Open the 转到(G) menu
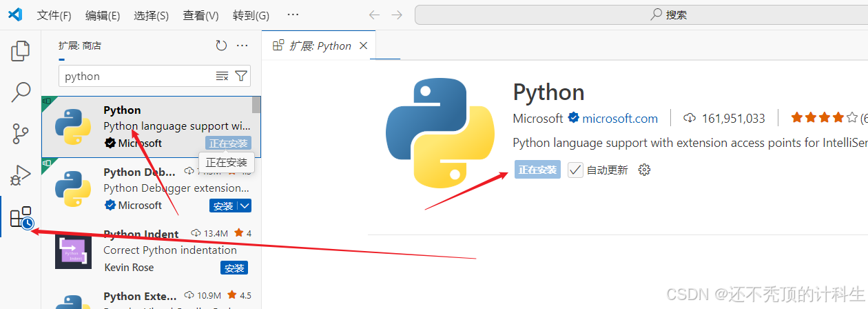This screenshot has width=868, height=309. pyautogui.click(x=251, y=15)
